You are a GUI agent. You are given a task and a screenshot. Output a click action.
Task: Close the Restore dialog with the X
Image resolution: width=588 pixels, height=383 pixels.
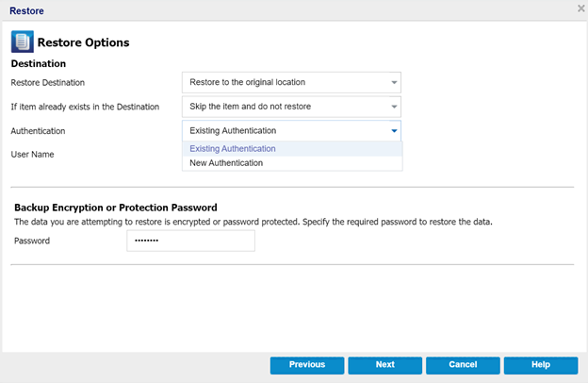coord(580,8)
